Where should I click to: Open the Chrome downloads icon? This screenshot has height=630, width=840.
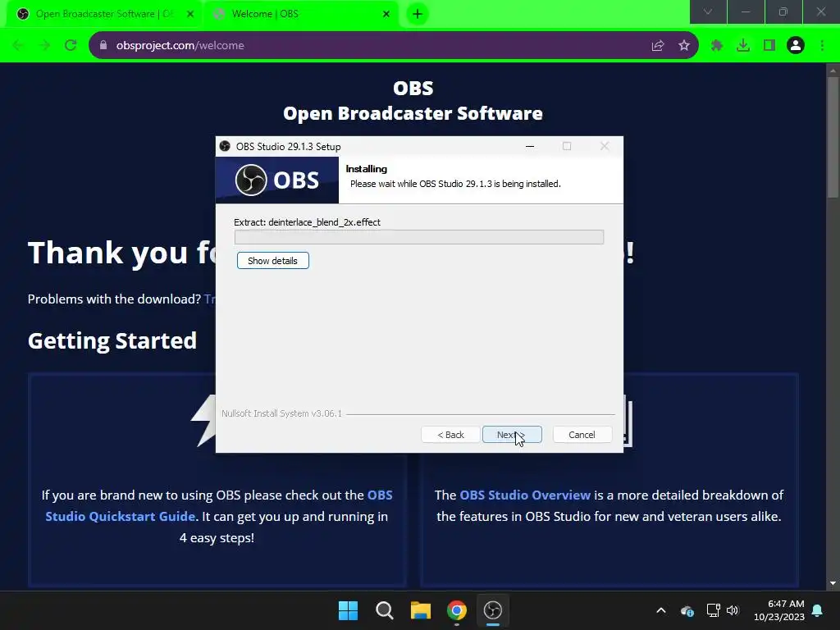(x=743, y=46)
